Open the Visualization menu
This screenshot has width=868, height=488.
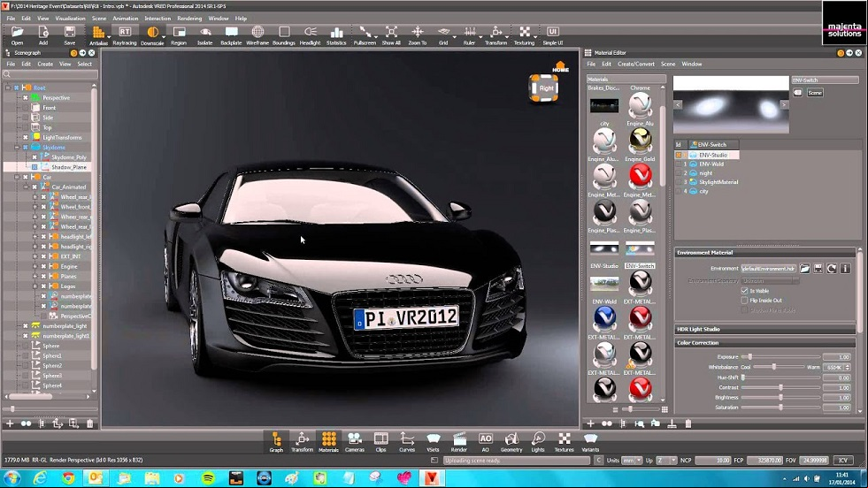pyautogui.click(x=70, y=19)
